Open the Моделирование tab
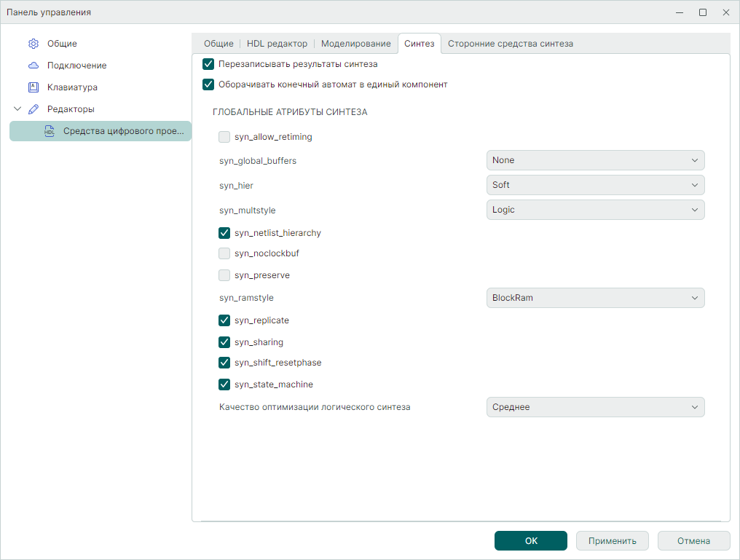The image size is (740, 560). click(355, 44)
